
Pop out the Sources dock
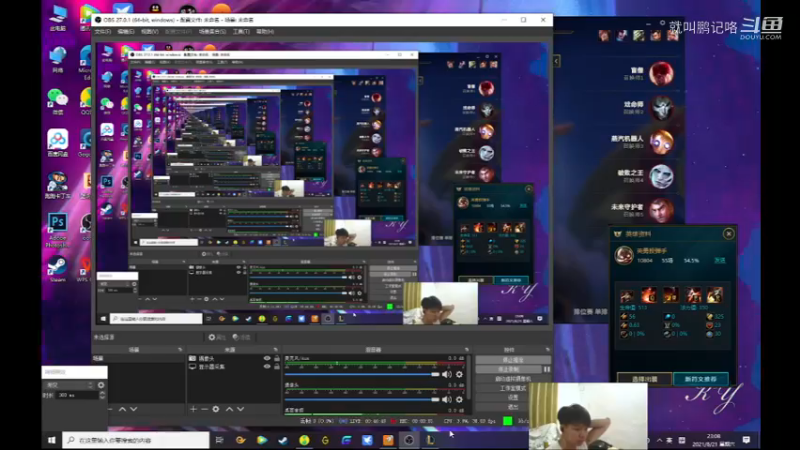coord(276,350)
